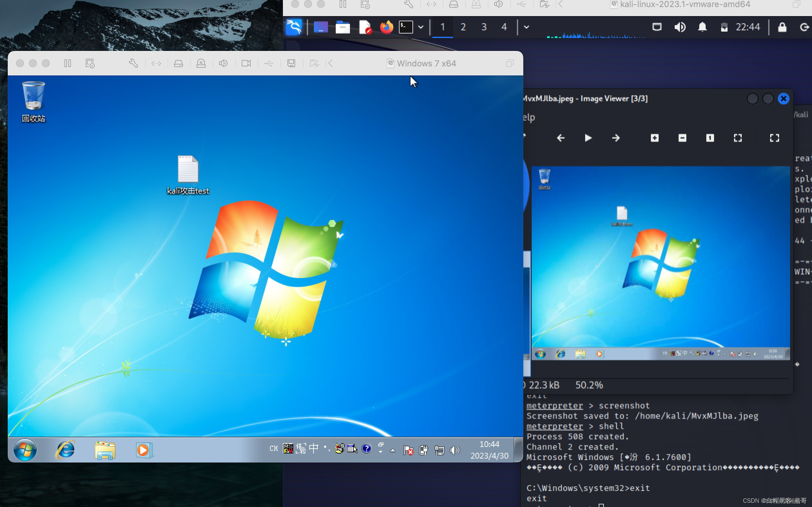Expand the terminal launcher dropdown arrow
This screenshot has height=507, width=812.
coord(421,27)
